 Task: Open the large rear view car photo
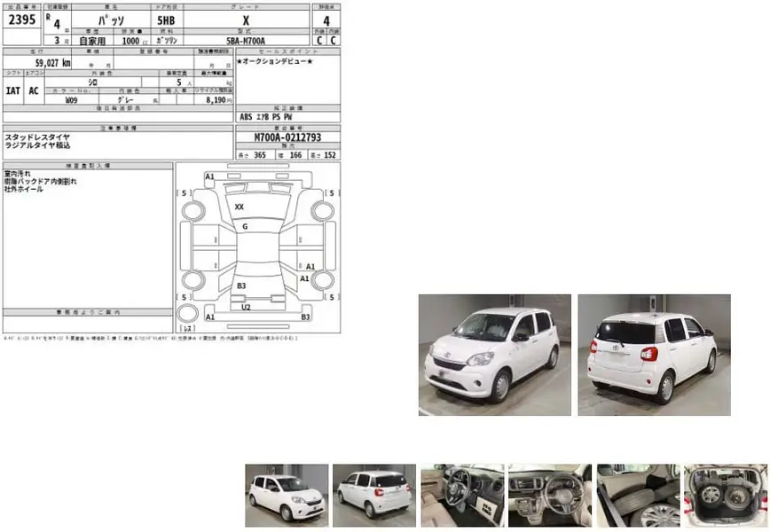click(x=654, y=355)
